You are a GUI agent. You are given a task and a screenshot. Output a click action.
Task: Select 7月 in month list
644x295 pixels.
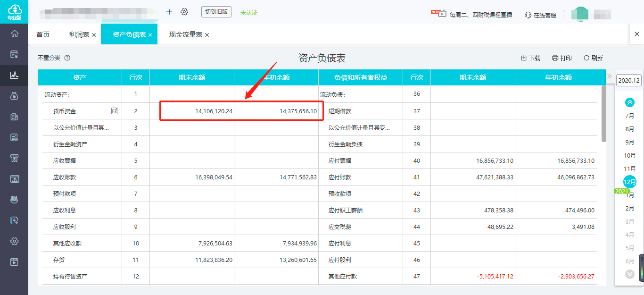coord(630,116)
